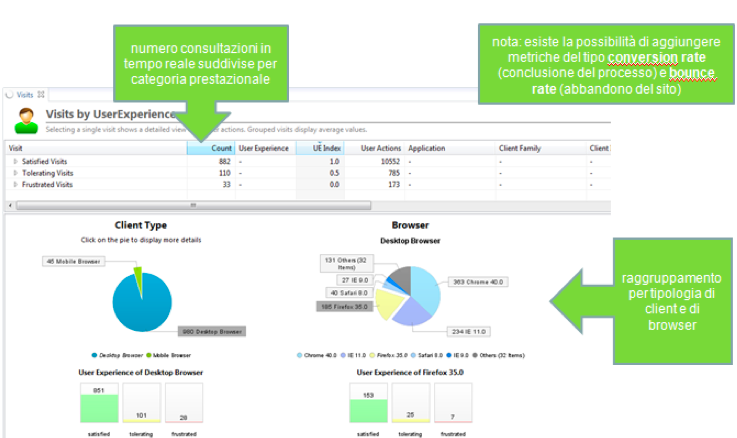Click the 980 Desktop Browser label
Viewport: 737px width, 438px height.
[212, 331]
